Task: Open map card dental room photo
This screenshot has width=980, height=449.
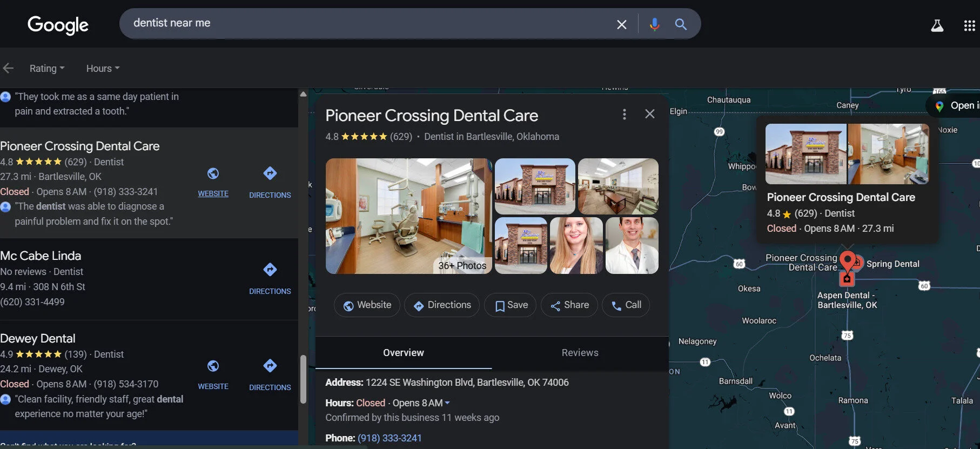Action: tap(889, 154)
